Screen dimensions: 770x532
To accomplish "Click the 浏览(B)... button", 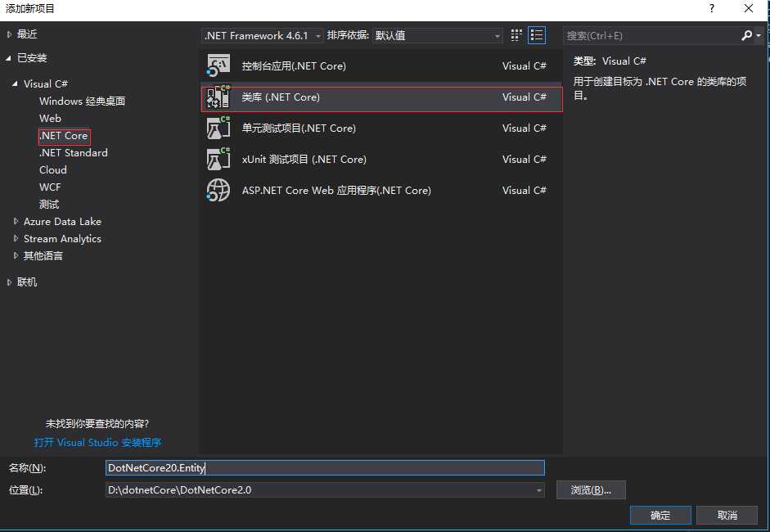I will pos(591,490).
